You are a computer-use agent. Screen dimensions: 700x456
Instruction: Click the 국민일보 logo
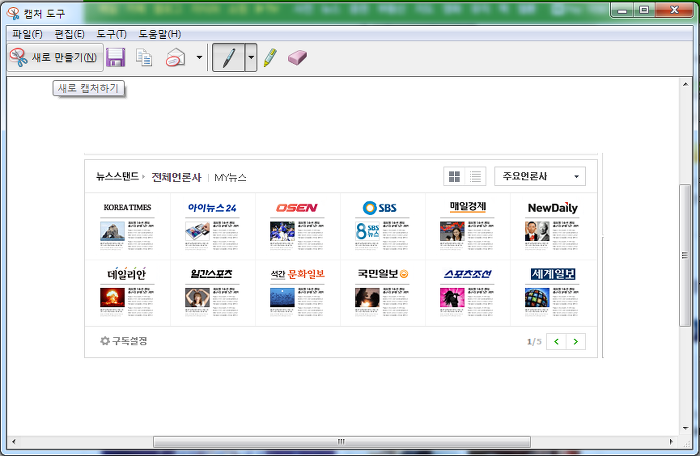pyautogui.click(x=383, y=273)
